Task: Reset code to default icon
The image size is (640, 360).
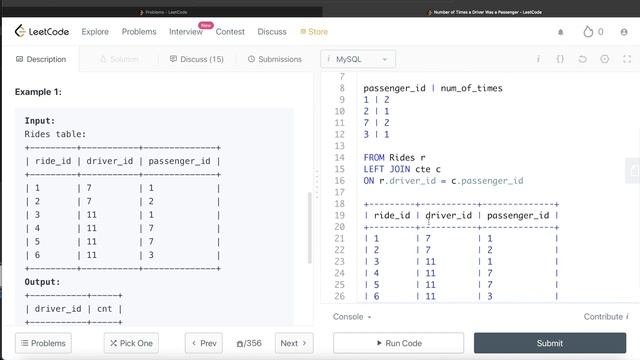Action: pyautogui.click(x=582, y=59)
